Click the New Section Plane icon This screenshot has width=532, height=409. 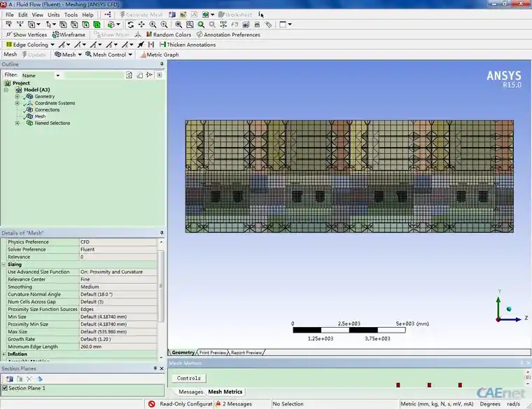click(10, 379)
